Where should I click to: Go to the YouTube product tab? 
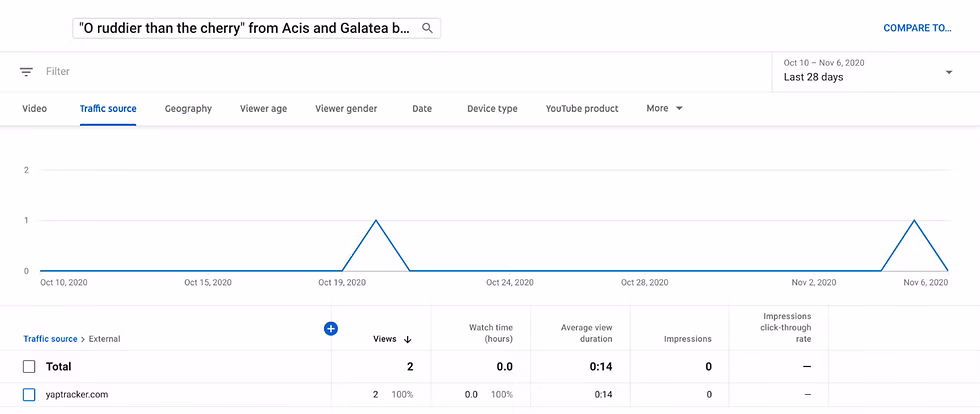click(582, 108)
